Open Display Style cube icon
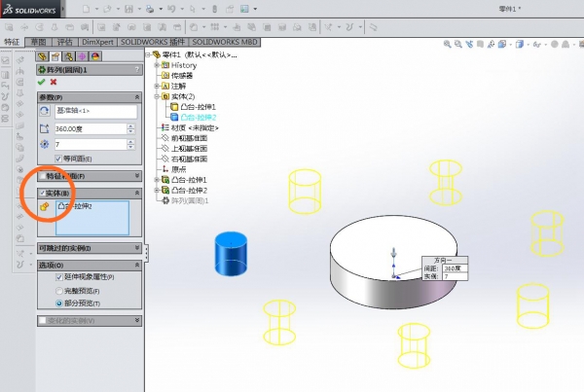 pyautogui.click(x=519, y=45)
